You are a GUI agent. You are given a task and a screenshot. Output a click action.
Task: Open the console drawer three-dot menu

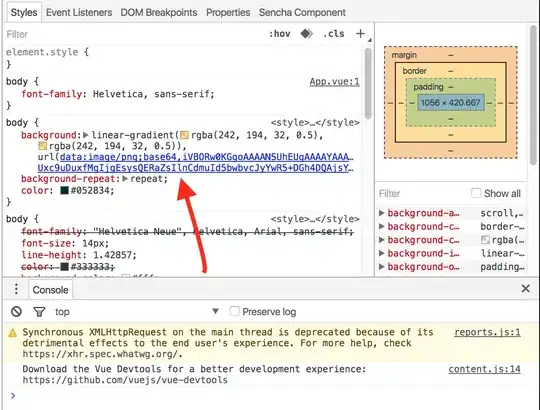click(16, 289)
